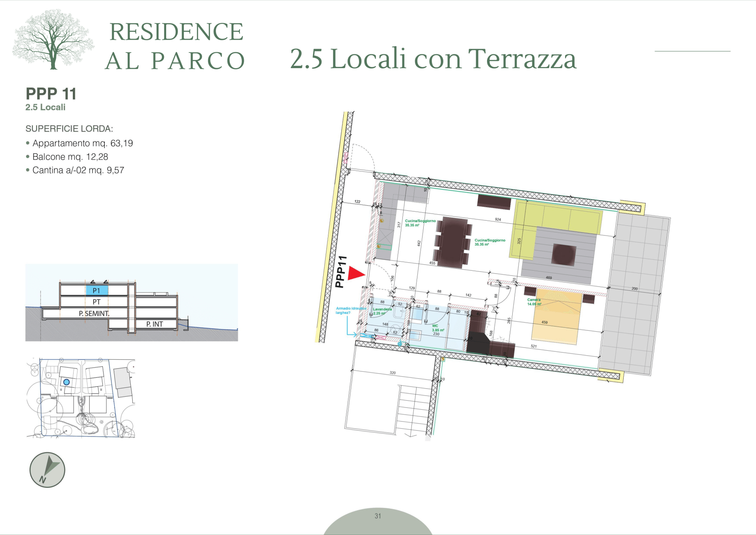Click page number 31 at bottom
Image resolution: width=756 pixels, height=535 pixels.
point(378,516)
